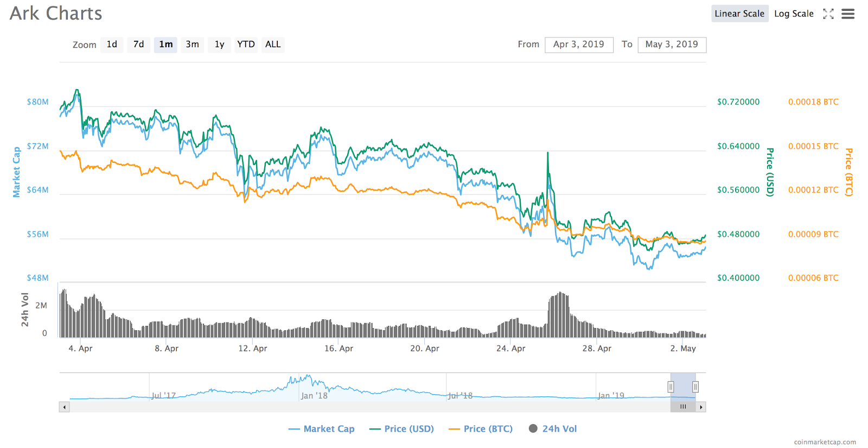
Task: Switch to Linear Scale
Action: pyautogui.click(x=739, y=14)
